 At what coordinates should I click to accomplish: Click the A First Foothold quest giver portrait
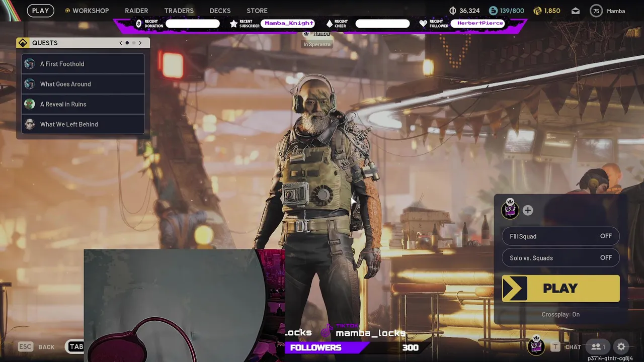(x=30, y=64)
